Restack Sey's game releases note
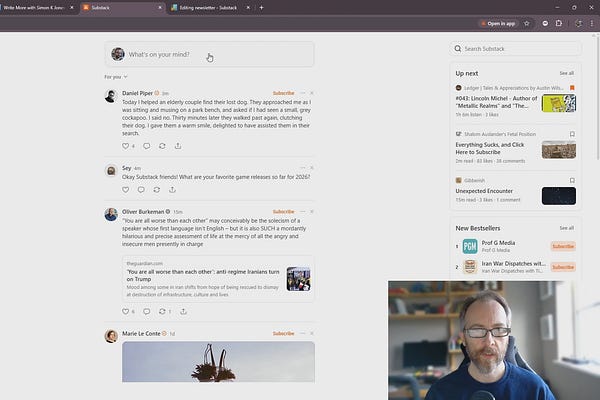Viewport: 600px width, 400px height. pyautogui.click(x=157, y=189)
